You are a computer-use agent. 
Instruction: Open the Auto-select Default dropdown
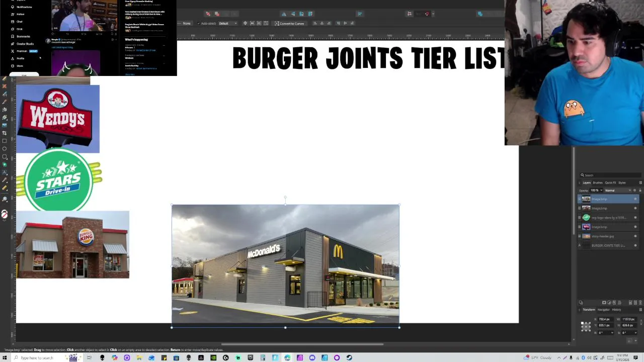point(227,23)
